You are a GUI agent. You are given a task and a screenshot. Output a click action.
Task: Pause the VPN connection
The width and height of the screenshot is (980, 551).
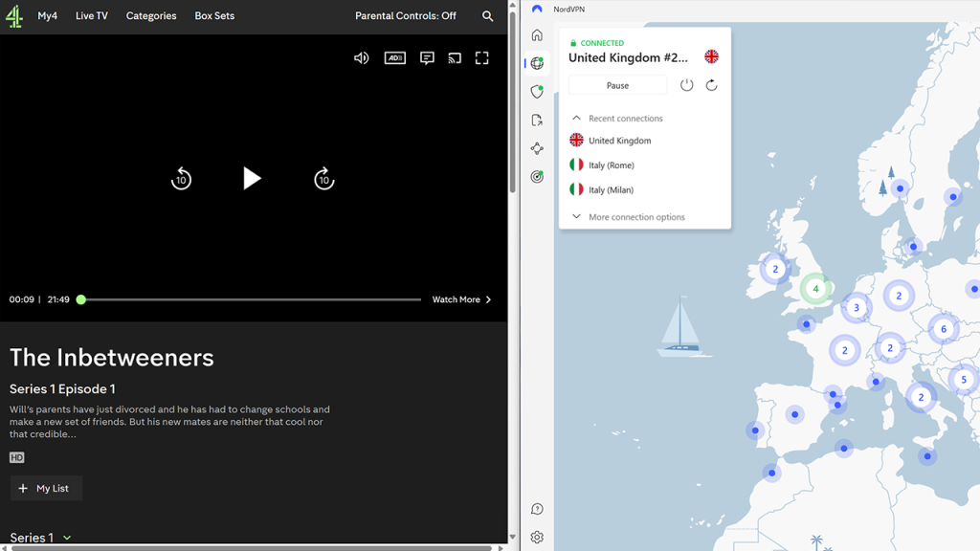(x=617, y=85)
